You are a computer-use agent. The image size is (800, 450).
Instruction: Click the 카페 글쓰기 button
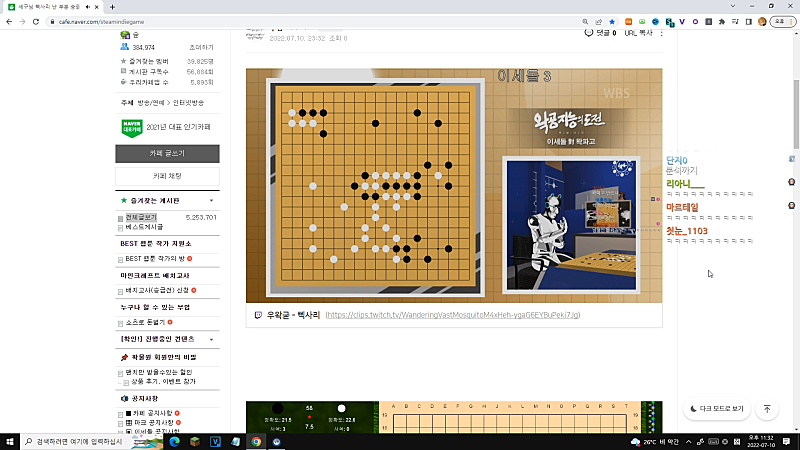[x=167, y=154]
